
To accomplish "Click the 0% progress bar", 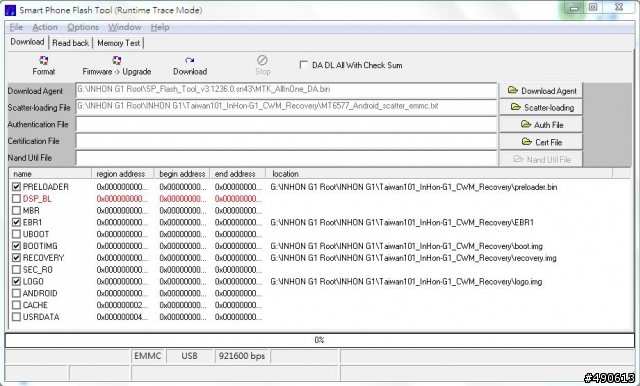I will point(320,340).
